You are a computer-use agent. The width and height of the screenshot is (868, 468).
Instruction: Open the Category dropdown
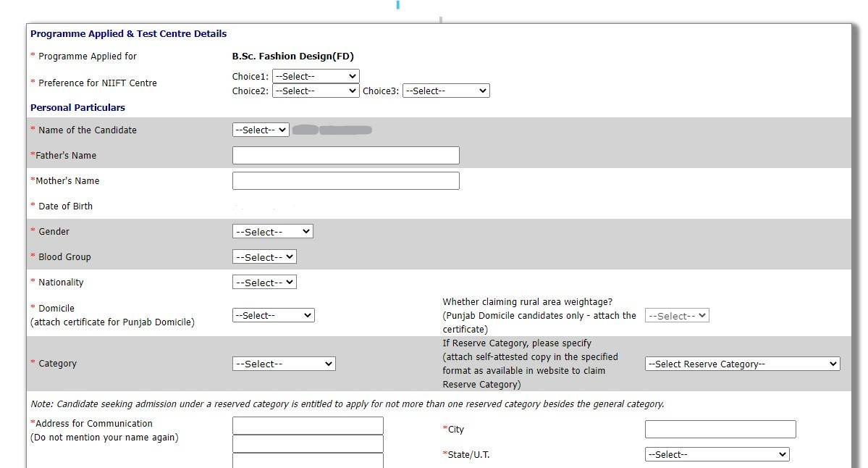pos(283,363)
